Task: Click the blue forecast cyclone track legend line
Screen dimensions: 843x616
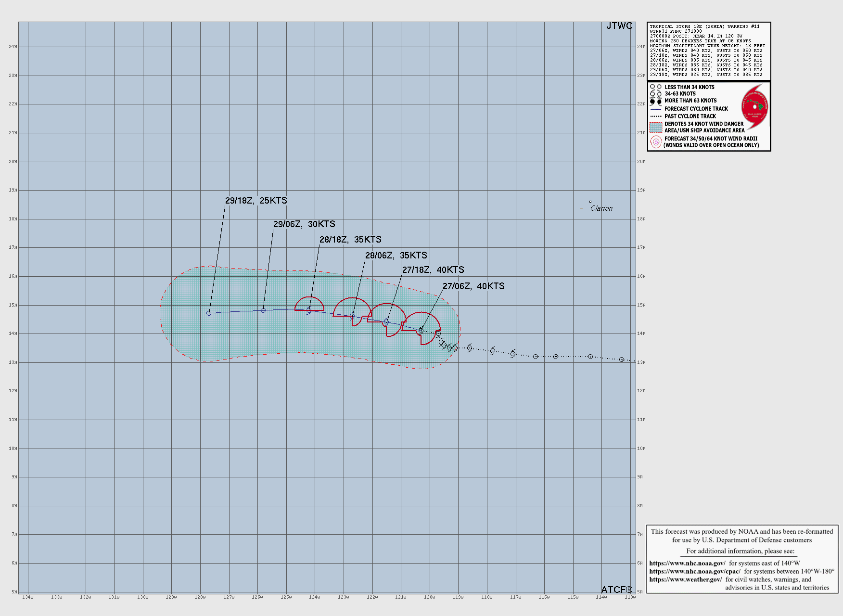Action: 656,109
